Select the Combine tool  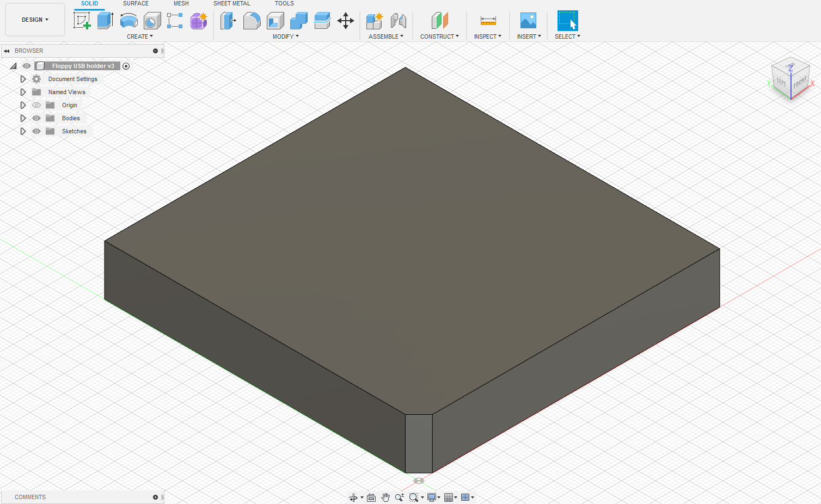(298, 21)
